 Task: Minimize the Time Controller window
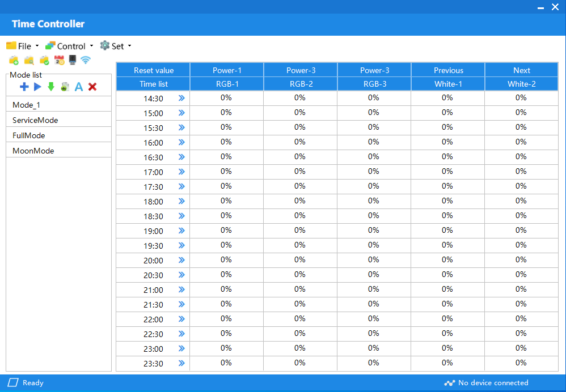pyautogui.click(x=540, y=7)
